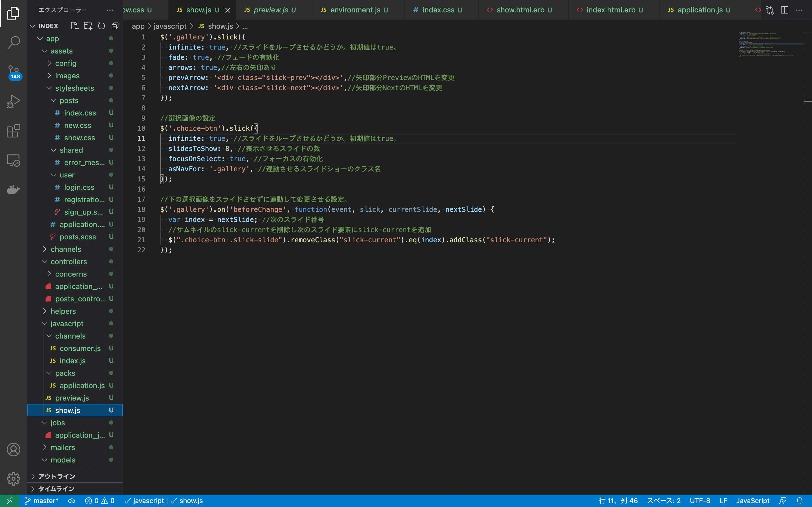This screenshot has height=507, width=812.
Task: Toggle split editor layout button
Action: coord(784,10)
